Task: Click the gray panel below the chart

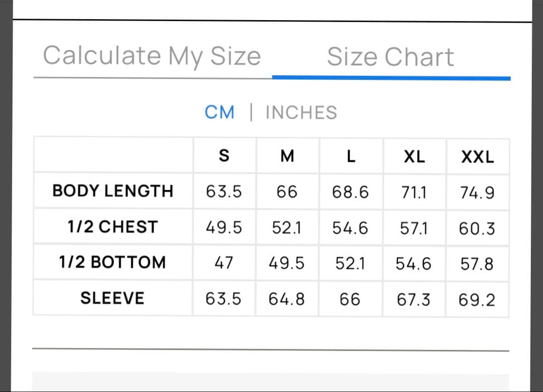Action: coord(270,382)
